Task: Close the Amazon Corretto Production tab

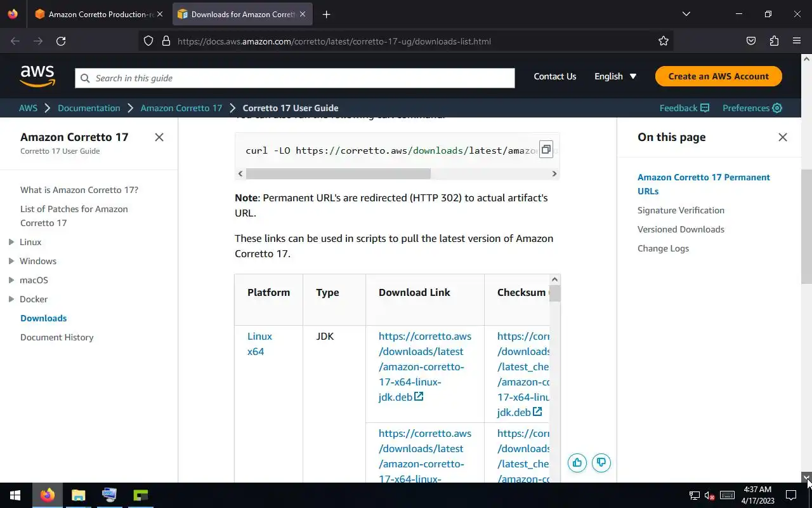Action: 160,14
